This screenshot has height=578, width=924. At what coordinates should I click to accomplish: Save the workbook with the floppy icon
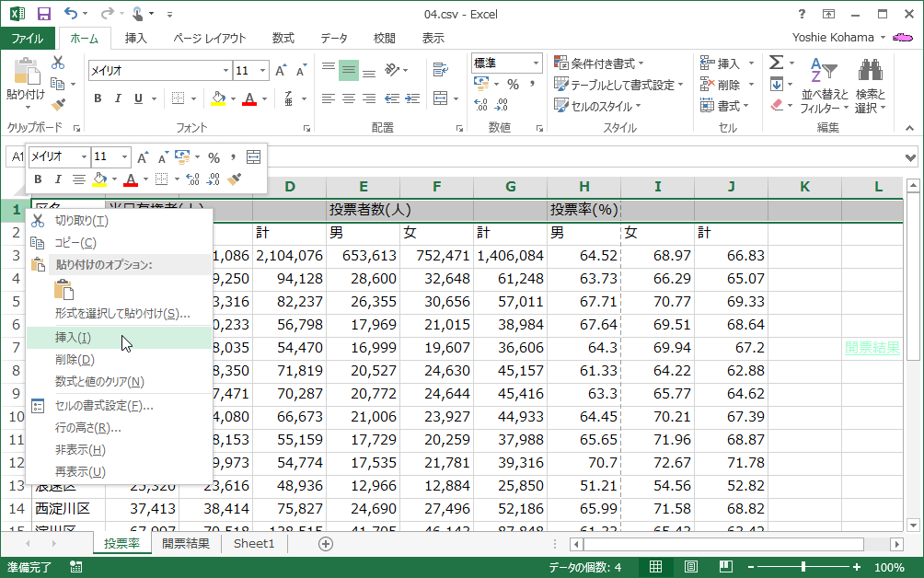43,14
